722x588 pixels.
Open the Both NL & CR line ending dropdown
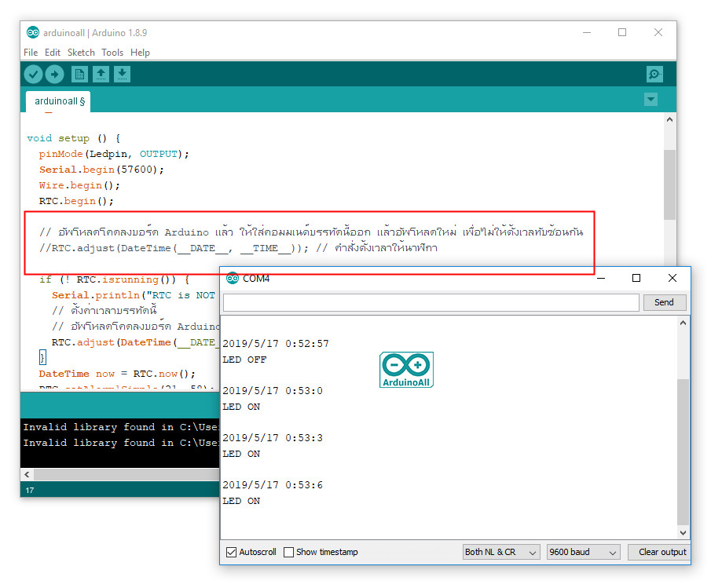coord(500,552)
